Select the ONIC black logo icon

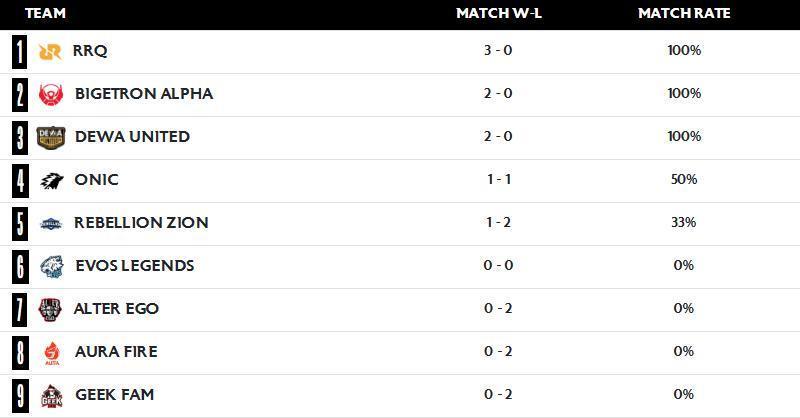coord(52,181)
